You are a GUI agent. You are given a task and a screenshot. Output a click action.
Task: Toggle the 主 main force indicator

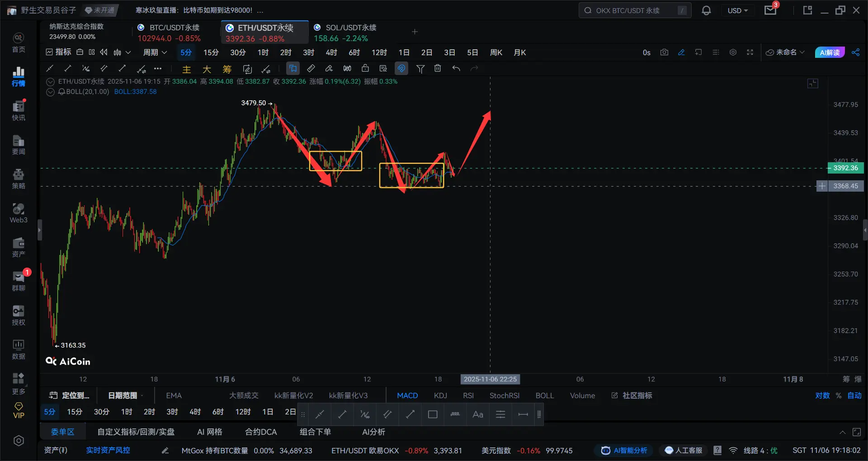pyautogui.click(x=186, y=69)
